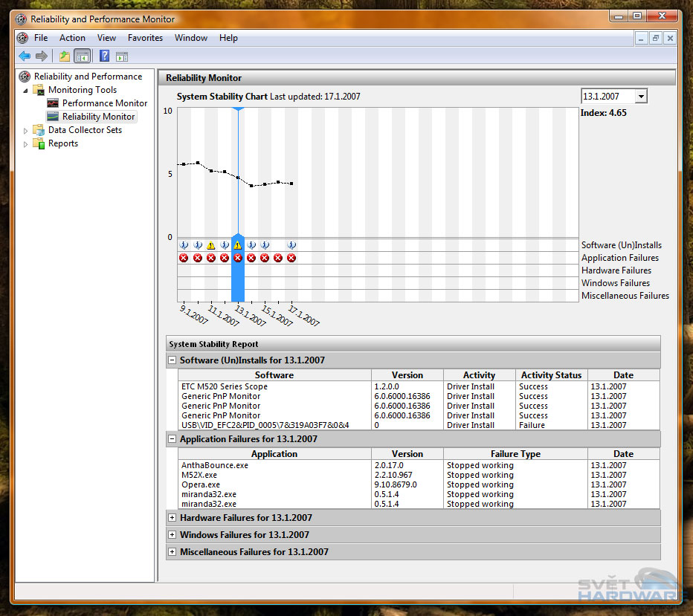
Task: Open the Favorites menu
Action: (x=145, y=38)
